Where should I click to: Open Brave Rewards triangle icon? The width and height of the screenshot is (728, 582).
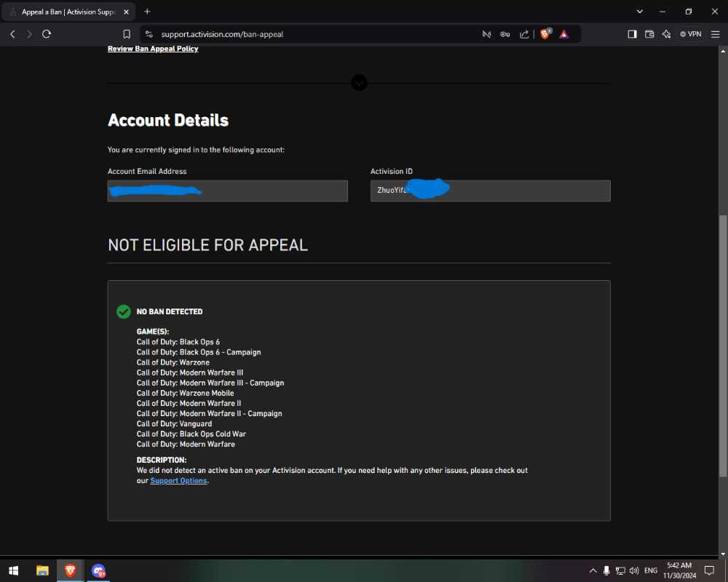pyautogui.click(x=564, y=34)
